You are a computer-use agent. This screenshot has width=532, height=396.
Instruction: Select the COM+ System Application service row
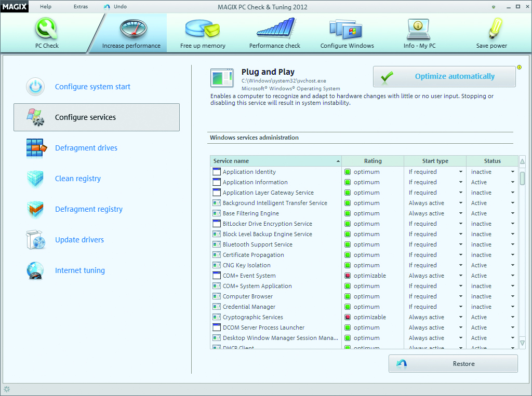tap(364, 286)
